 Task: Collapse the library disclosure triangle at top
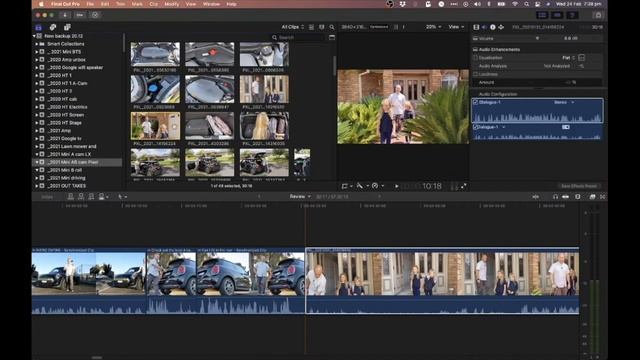click(x=34, y=36)
